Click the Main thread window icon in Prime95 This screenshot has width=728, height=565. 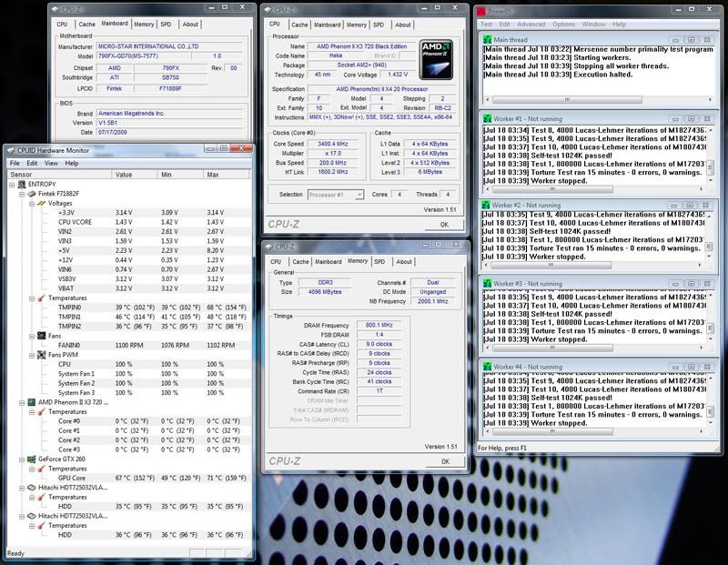[x=487, y=40]
